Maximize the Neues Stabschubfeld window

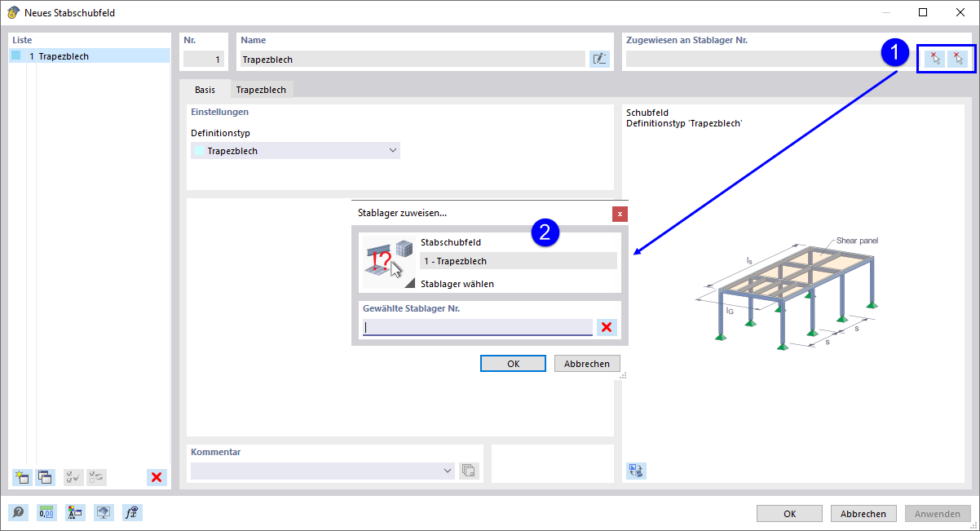(923, 12)
